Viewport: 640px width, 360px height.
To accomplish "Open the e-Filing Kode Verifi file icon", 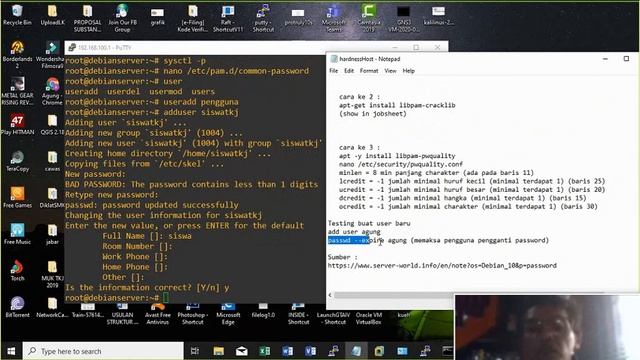I will pyautogui.click(x=192, y=18).
